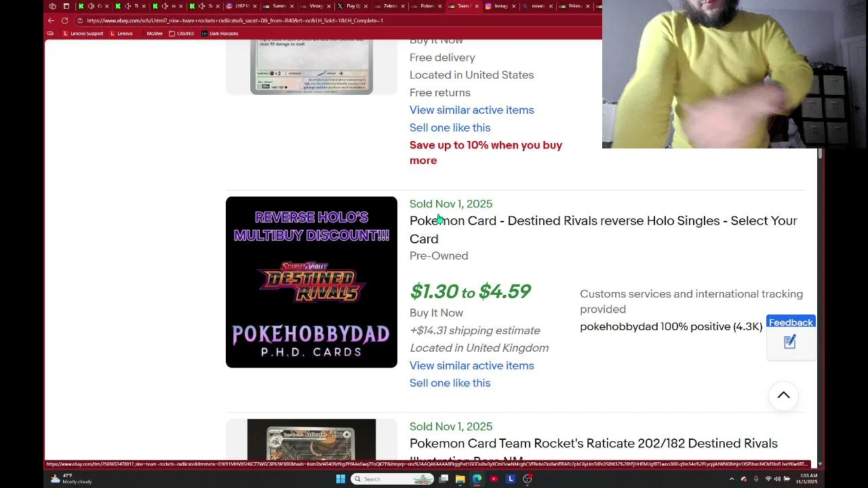Viewport: 868px width, 488px height.
Task: Open the Feedback survey button
Action: click(x=791, y=323)
